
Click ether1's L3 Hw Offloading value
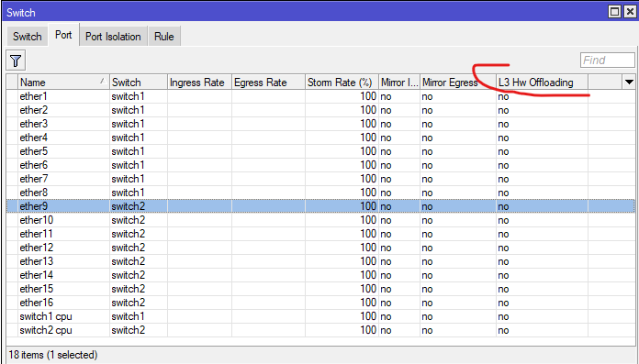pos(503,97)
